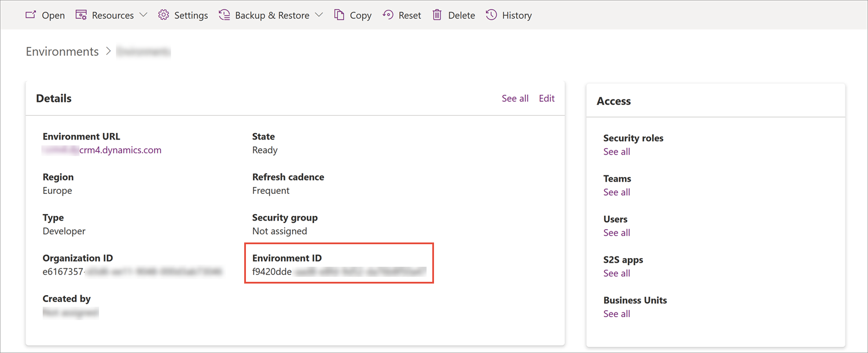Open the environment via Open label
Viewport: 868px width, 353px height.
coord(53,16)
